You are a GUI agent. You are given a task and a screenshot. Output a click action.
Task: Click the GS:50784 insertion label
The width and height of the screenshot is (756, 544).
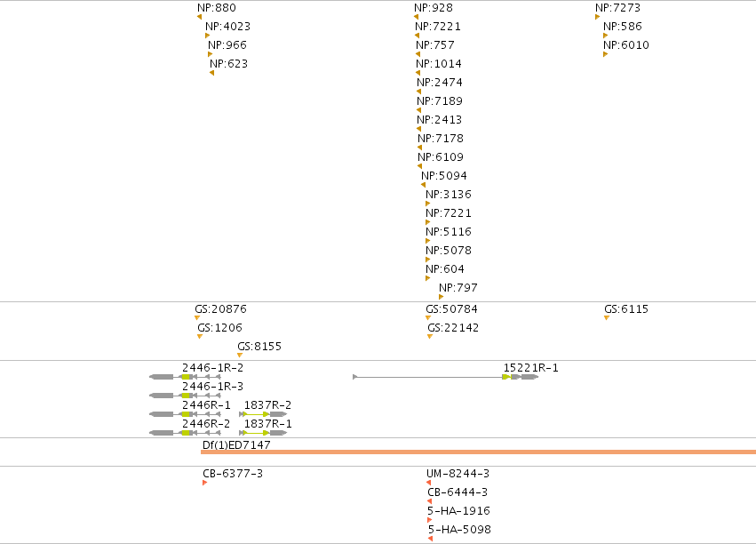point(451,309)
